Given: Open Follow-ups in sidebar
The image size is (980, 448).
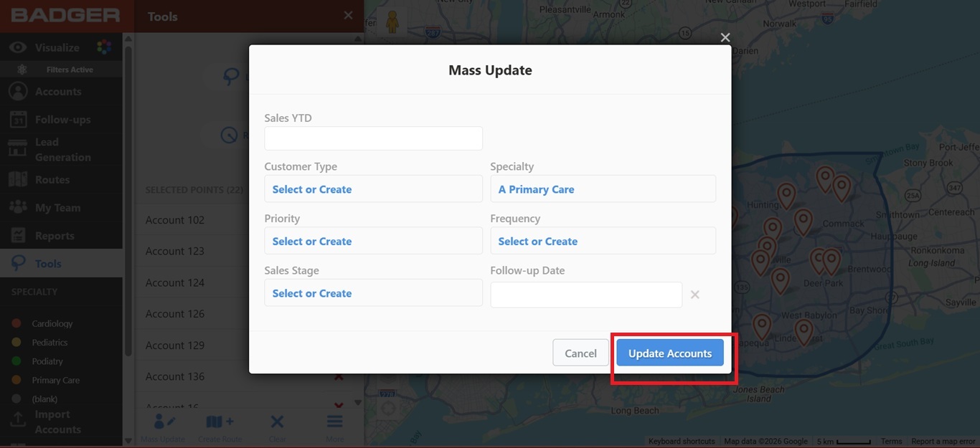Looking at the screenshot, I should pos(61,120).
